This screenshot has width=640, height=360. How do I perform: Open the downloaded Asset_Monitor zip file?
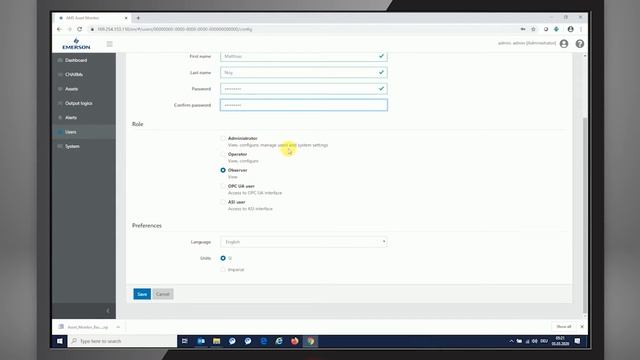click(x=84, y=327)
